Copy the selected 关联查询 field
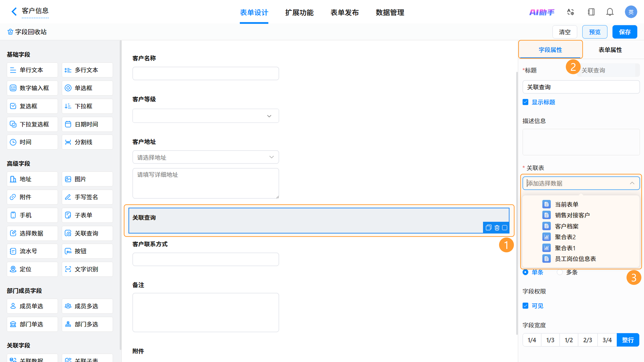This screenshot has width=644, height=362. [x=489, y=227]
